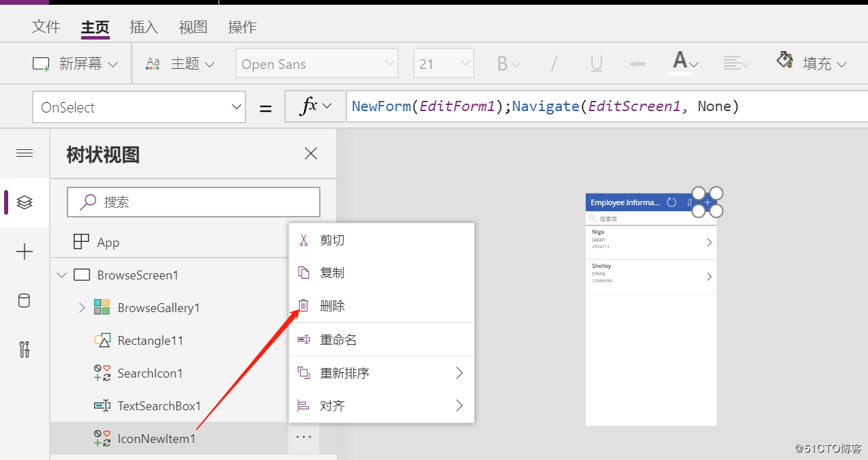868x460 pixels.
Task: Click the Underline formatting button
Action: click(x=597, y=64)
